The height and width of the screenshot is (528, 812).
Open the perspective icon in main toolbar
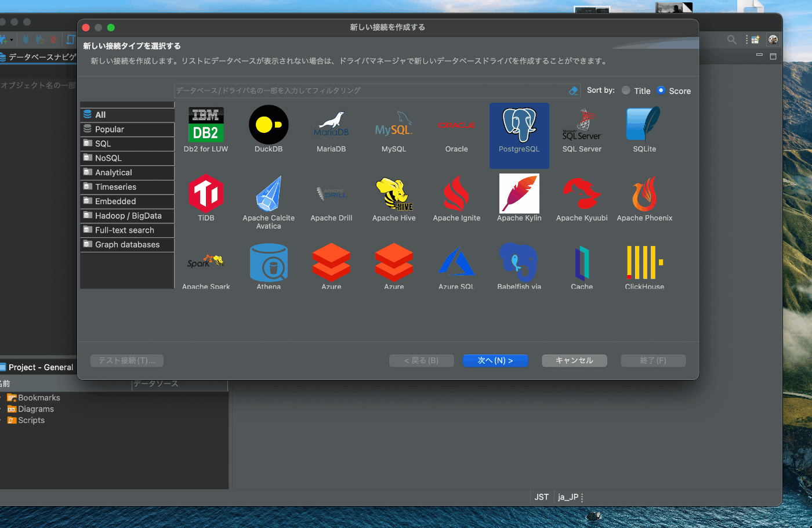pos(755,39)
